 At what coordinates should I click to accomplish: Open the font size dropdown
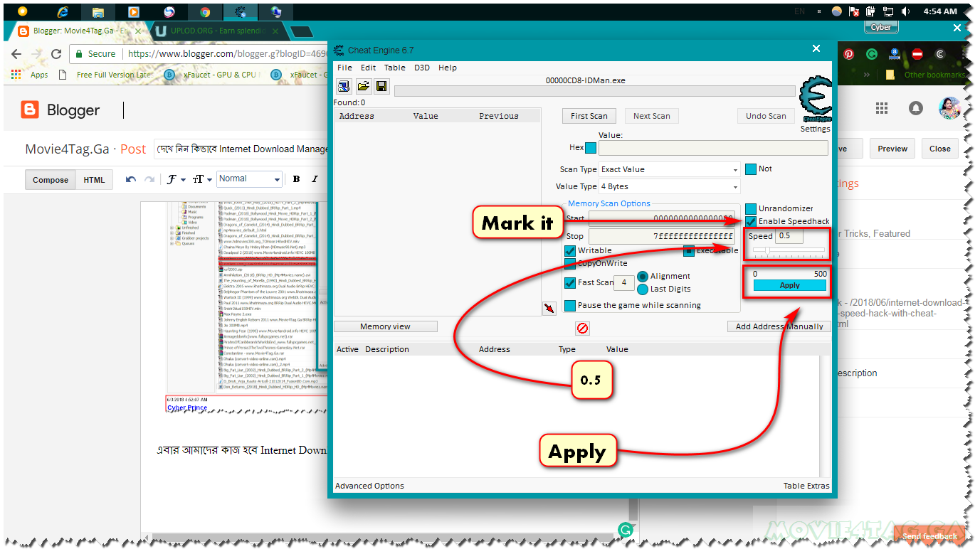click(x=203, y=179)
